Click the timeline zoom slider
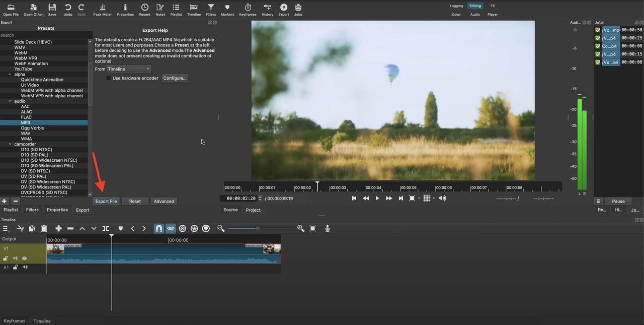The image size is (644, 325). point(261,229)
